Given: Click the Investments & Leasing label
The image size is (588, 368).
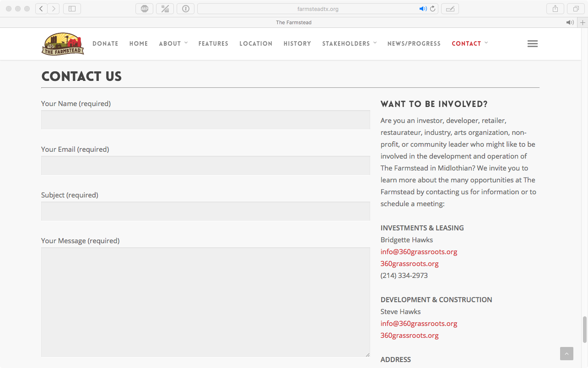Looking at the screenshot, I should pyautogui.click(x=422, y=228).
